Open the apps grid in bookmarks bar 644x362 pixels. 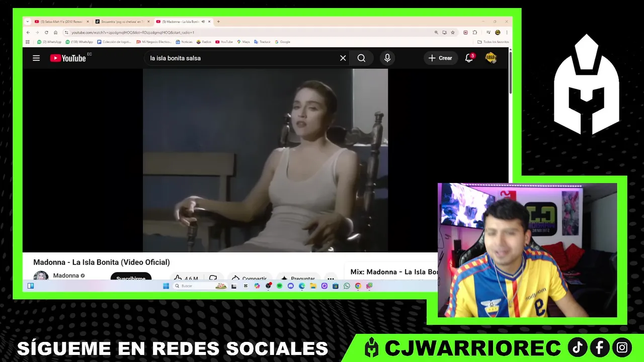[x=28, y=42]
